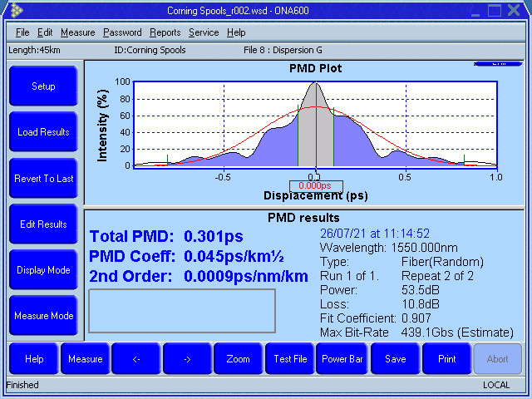This screenshot has width=532, height=399.
Task: Click the Power value 53.5dB
Action: click(421, 290)
